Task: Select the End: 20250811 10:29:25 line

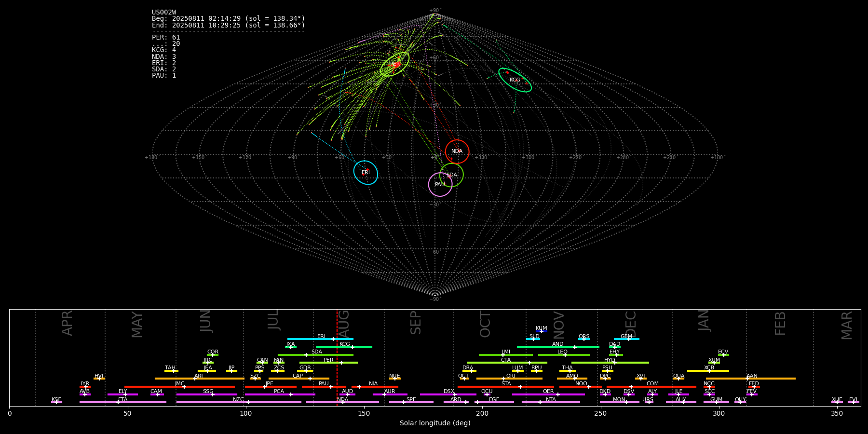Action: point(229,25)
